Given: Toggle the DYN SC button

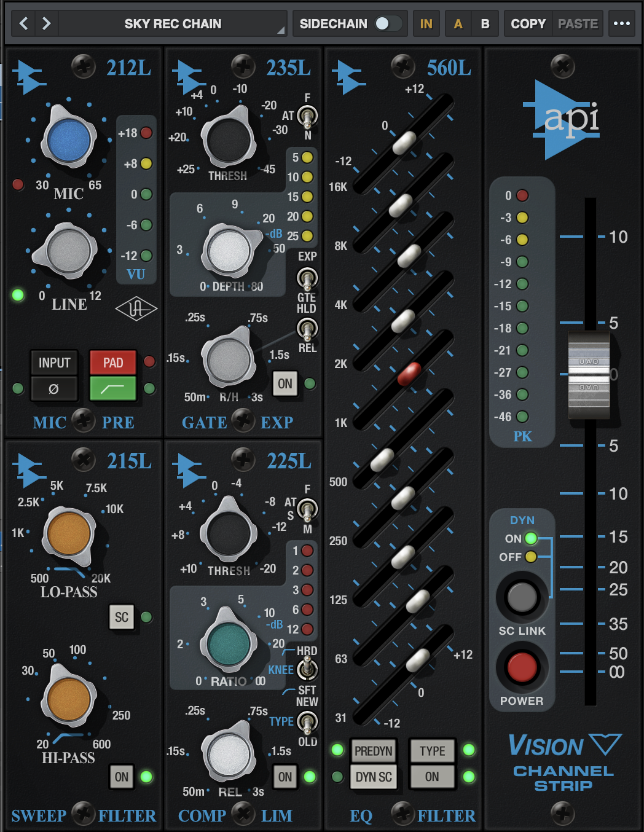Looking at the screenshot, I should tap(373, 777).
